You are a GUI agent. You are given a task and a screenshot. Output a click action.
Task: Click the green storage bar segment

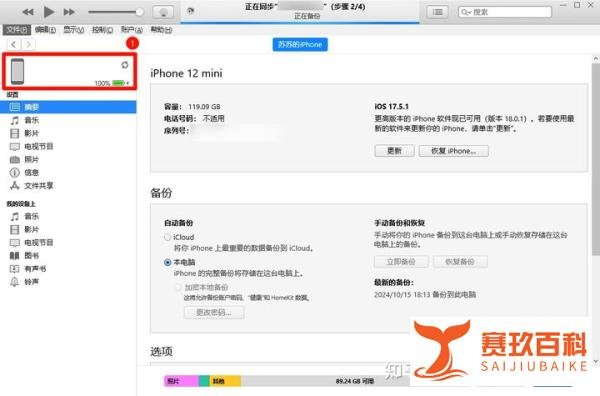coord(204,381)
